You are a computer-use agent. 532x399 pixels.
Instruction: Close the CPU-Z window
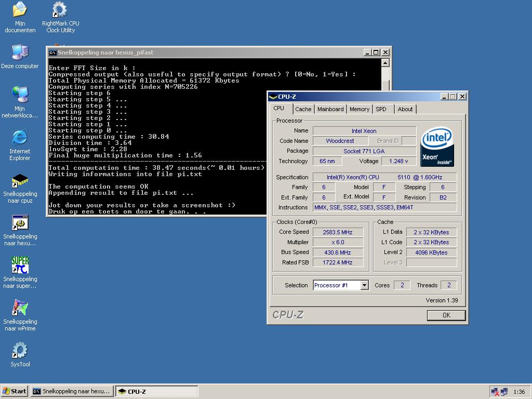point(462,97)
